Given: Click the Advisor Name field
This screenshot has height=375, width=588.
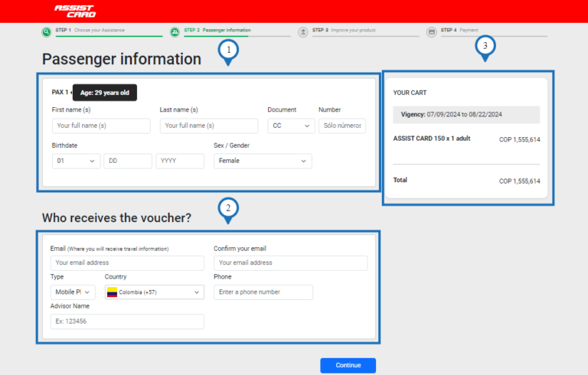Looking at the screenshot, I should [127, 321].
